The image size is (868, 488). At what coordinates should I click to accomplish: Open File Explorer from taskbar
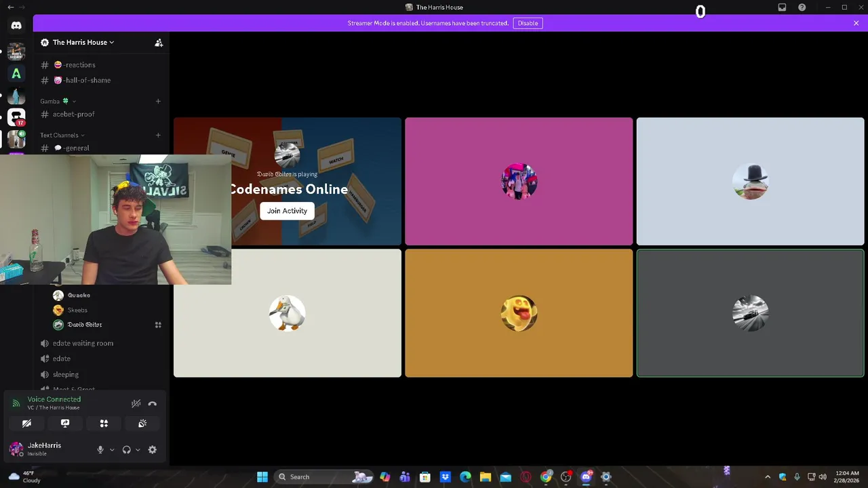tap(486, 477)
